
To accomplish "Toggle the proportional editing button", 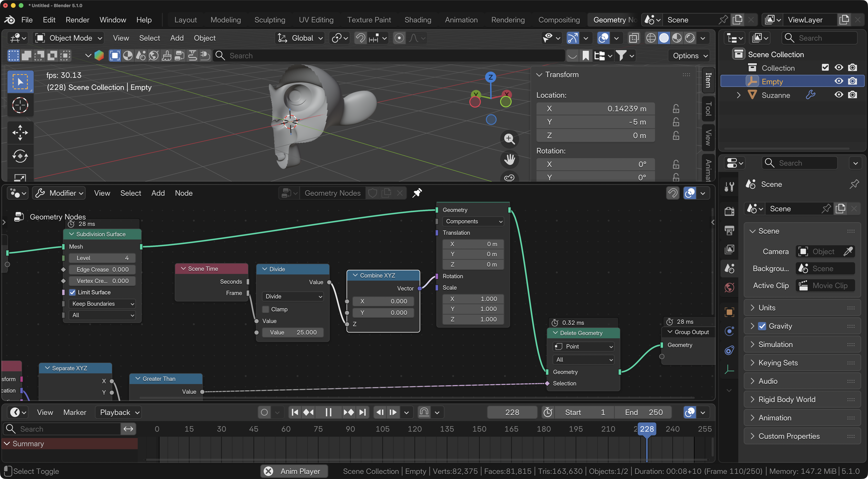I will pyautogui.click(x=399, y=38).
